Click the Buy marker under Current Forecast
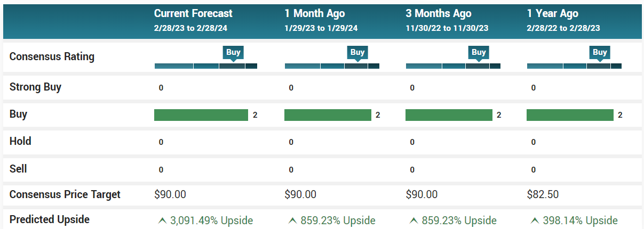This screenshot has height=229, width=644. (x=233, y=53)
